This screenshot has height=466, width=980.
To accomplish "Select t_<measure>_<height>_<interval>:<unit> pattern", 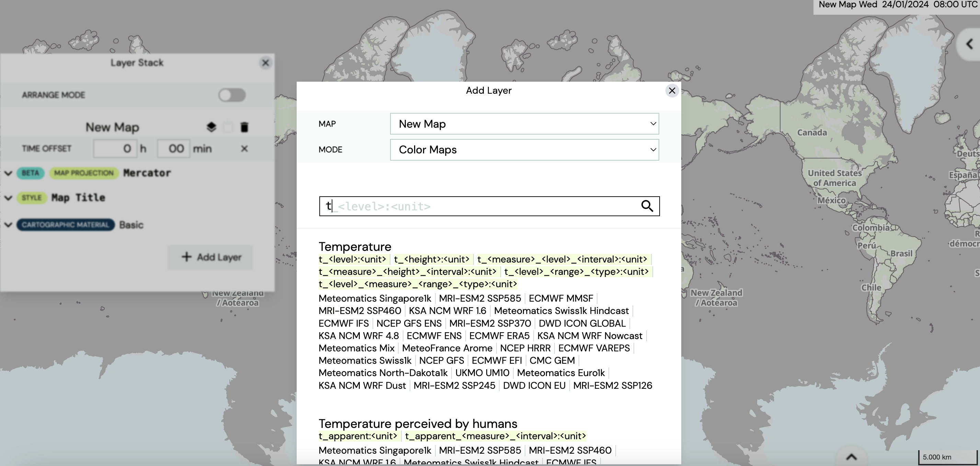I will pos(408,272).
